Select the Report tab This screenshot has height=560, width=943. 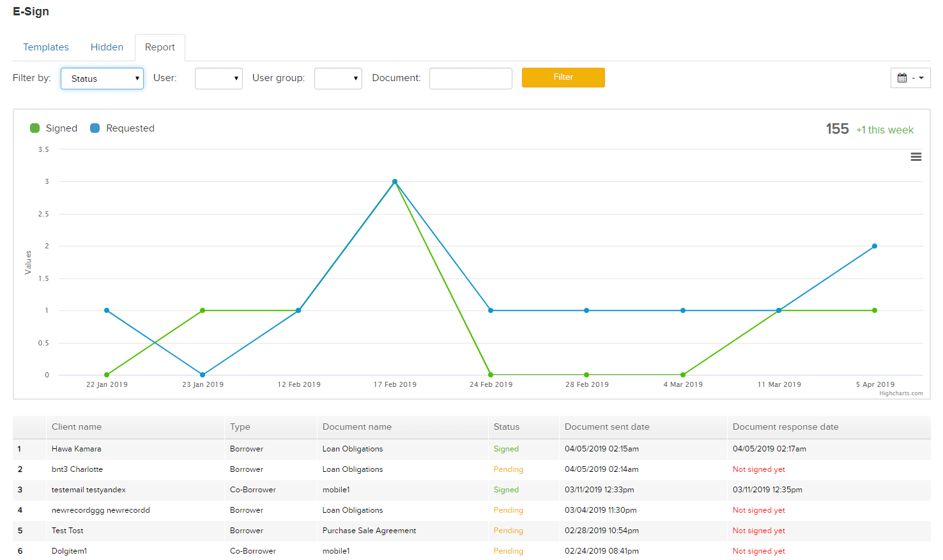click(160, 47)
